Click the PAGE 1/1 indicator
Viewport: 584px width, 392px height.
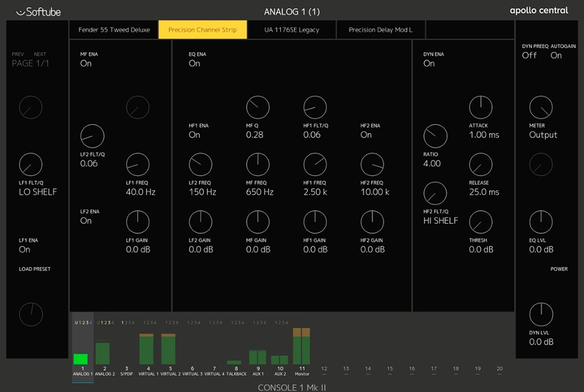[x=30, y=63]
